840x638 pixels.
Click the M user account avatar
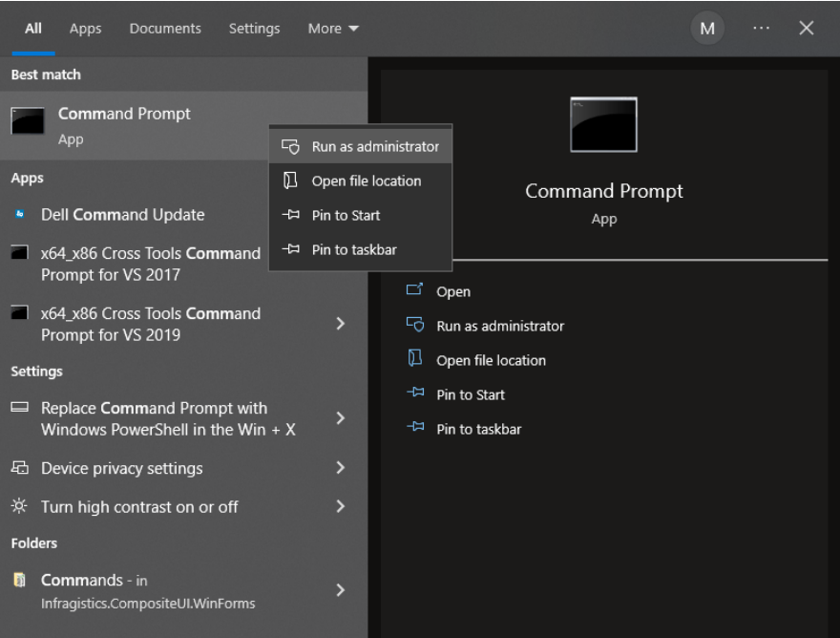click(707, 29)
